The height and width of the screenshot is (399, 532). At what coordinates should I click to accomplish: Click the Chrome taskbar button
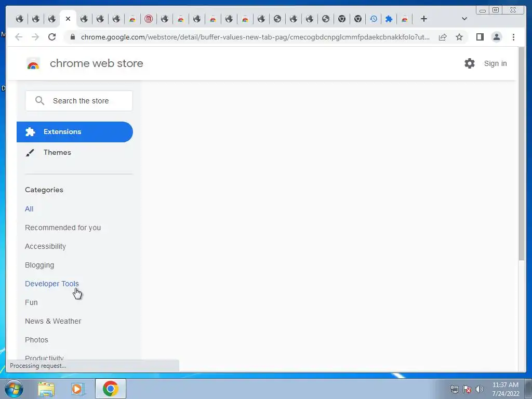point(111,389)
